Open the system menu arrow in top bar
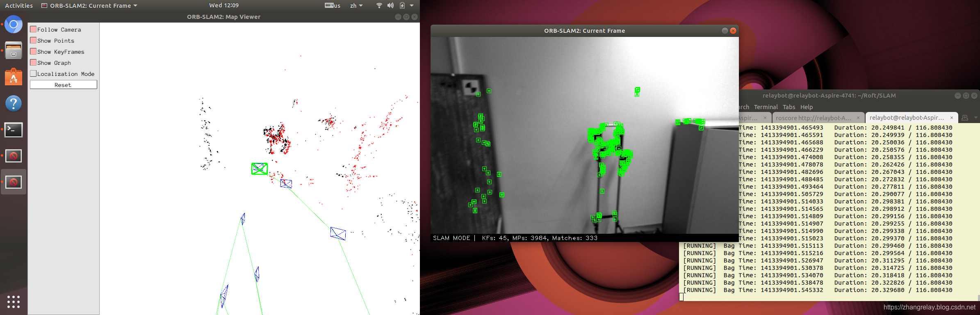 click(x=412, y=5)
